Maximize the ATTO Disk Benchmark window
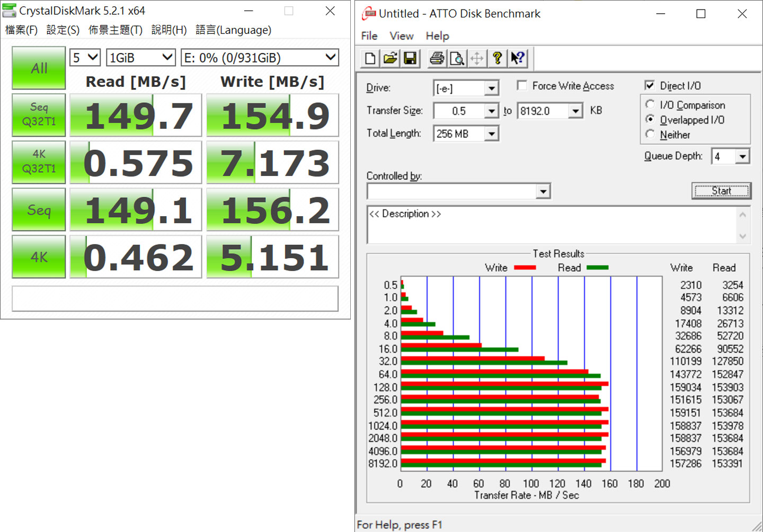Viewport: 763px width, 532px height. (x=700, y=14)
